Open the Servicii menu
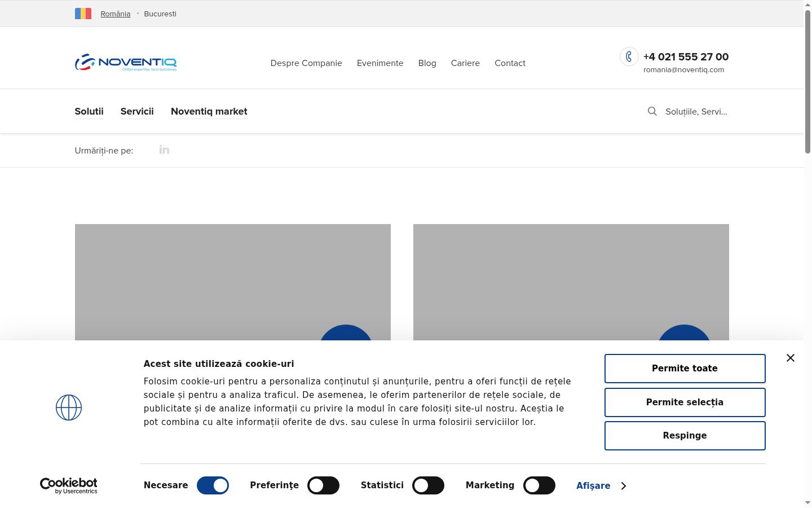Screen dimensions: 812x508 pyautogui.click(x=137, y=111)
